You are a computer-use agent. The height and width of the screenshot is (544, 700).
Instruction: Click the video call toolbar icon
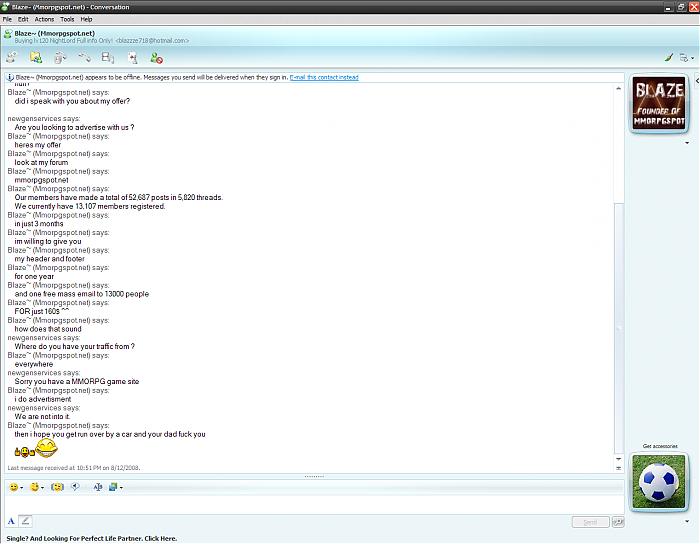60,57
